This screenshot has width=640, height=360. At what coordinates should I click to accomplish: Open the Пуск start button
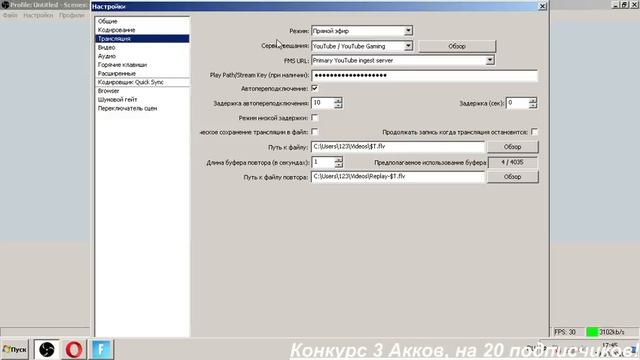(x=15, y=349)
